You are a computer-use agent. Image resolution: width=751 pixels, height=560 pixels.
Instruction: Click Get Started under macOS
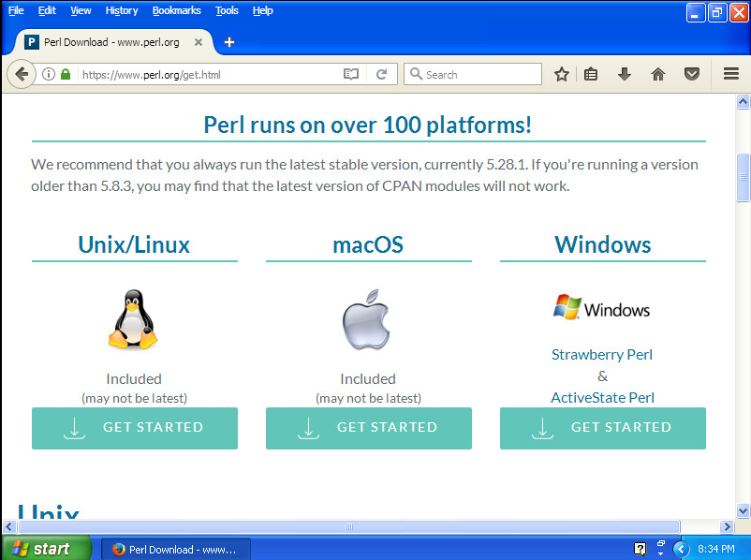[369, 428]
